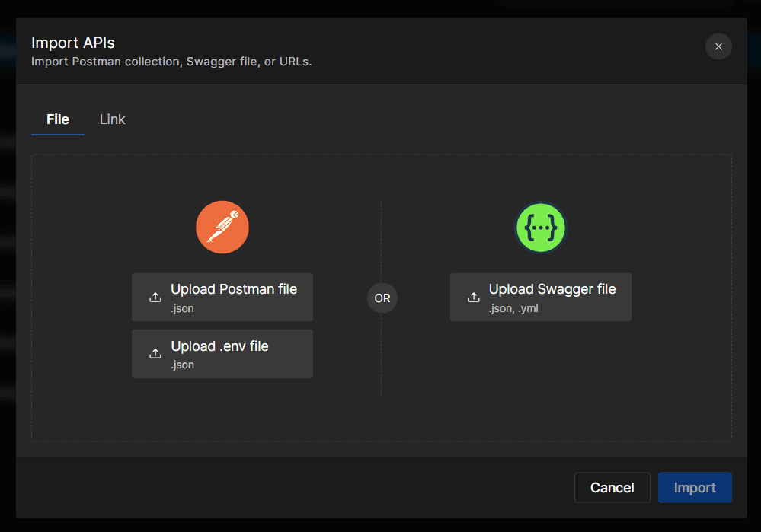Viewport: 761px width, 532px height.
Task: Click the upload arrow beside Upload Postman file
Action: click(155, 297)
